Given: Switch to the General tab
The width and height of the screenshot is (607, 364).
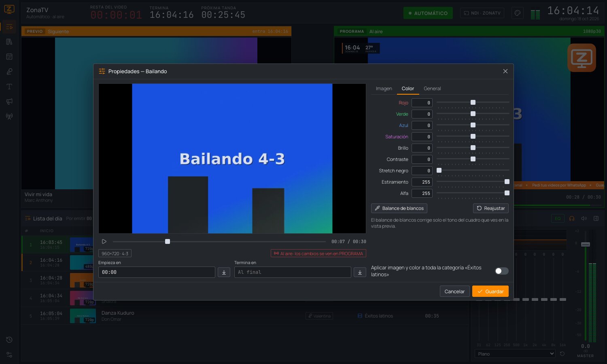Looking at the screenshot, I should click(x=432, y=89).
